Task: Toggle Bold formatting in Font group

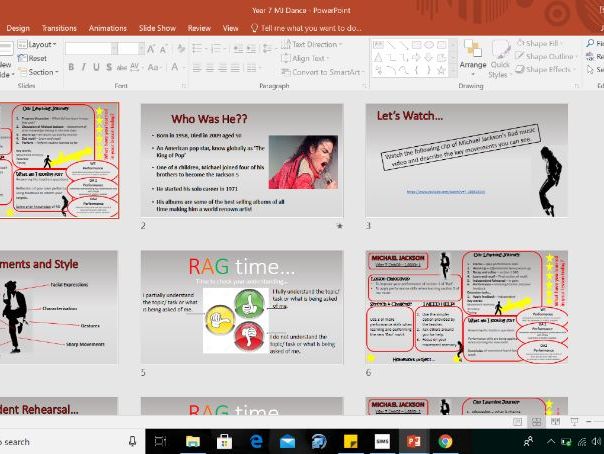Action: (71, 67)
